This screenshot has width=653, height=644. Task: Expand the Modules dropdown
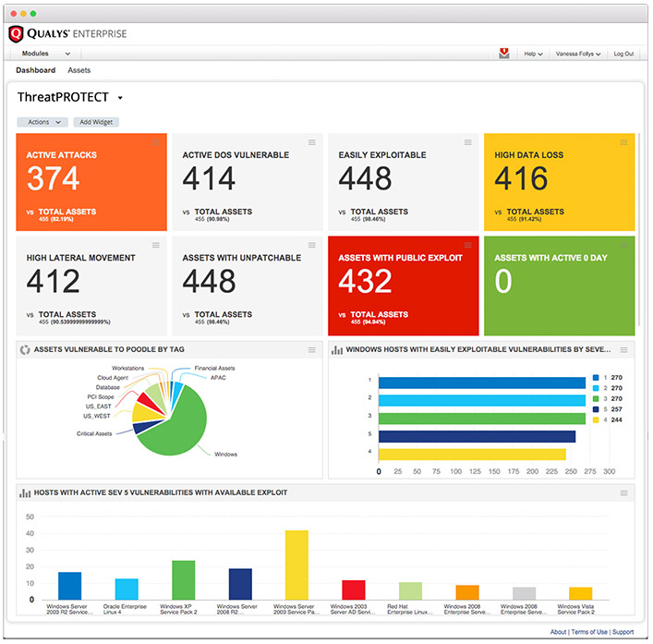point(46,54)
